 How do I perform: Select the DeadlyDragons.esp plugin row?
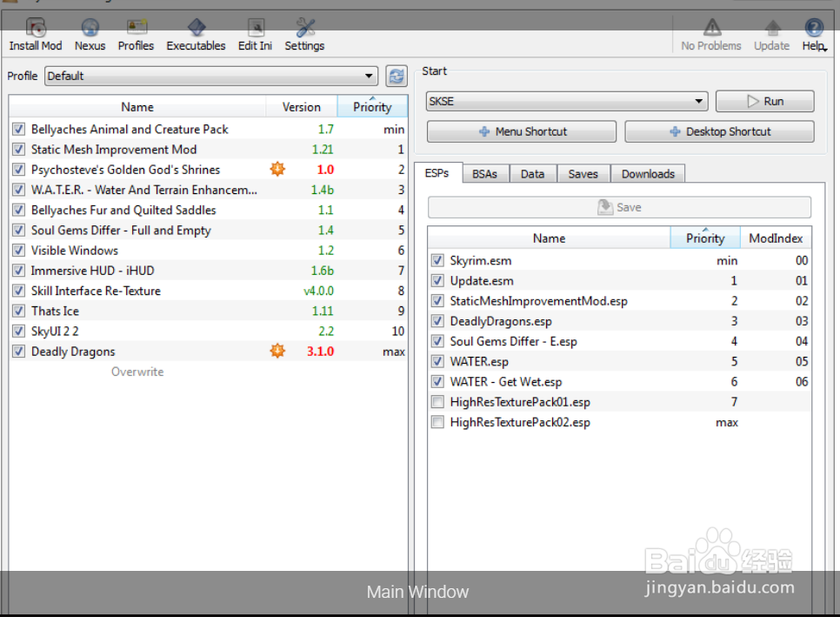pyautogui.click(x=620, y=321)
